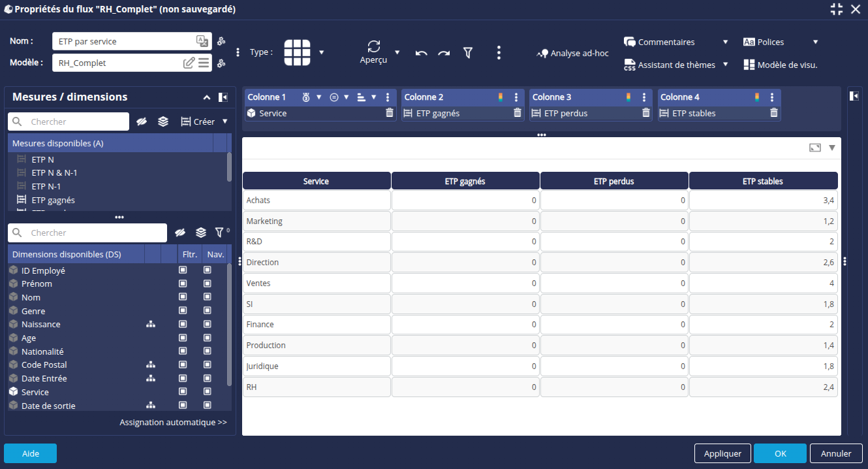This screenshot has height=469, width=868.
Task: Click the redo arrow icon
Action: (x=444, y=53)
